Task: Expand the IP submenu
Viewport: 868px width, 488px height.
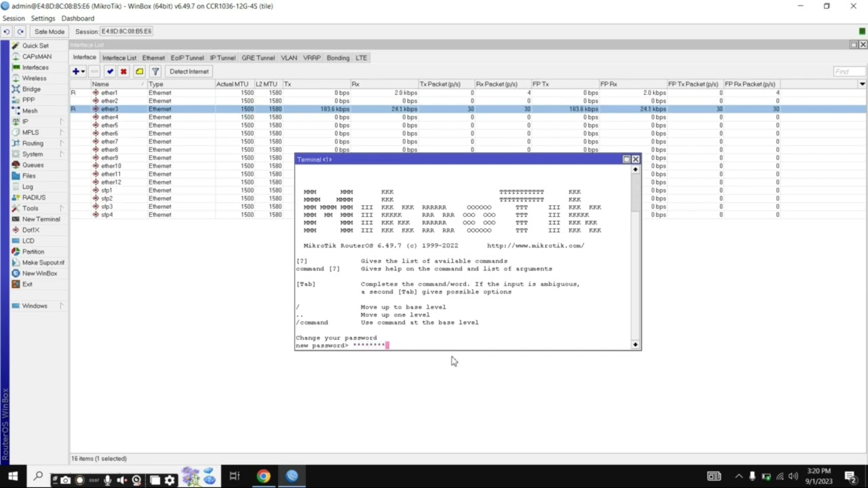Action: pos(38,122)
